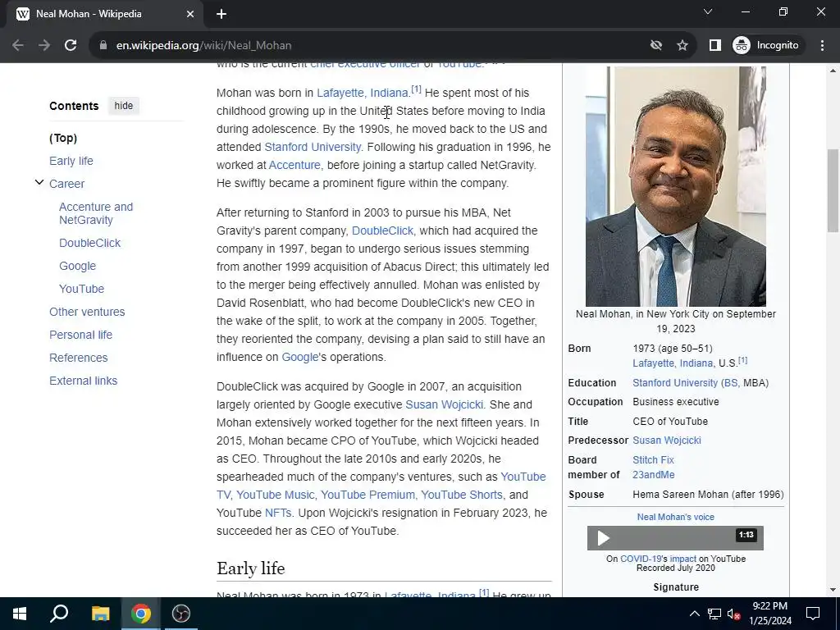This screenshot has width=840, height=630.
Task: Open the YouTube Shorts link
Action: pos(462,495)
